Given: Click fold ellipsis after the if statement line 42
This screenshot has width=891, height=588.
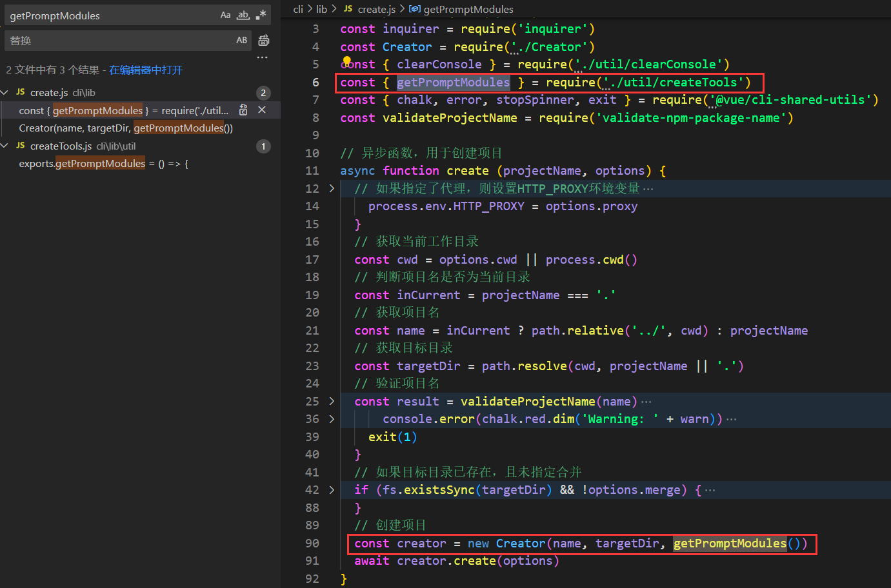Looking at the screenshot, I should click(710, 490).
